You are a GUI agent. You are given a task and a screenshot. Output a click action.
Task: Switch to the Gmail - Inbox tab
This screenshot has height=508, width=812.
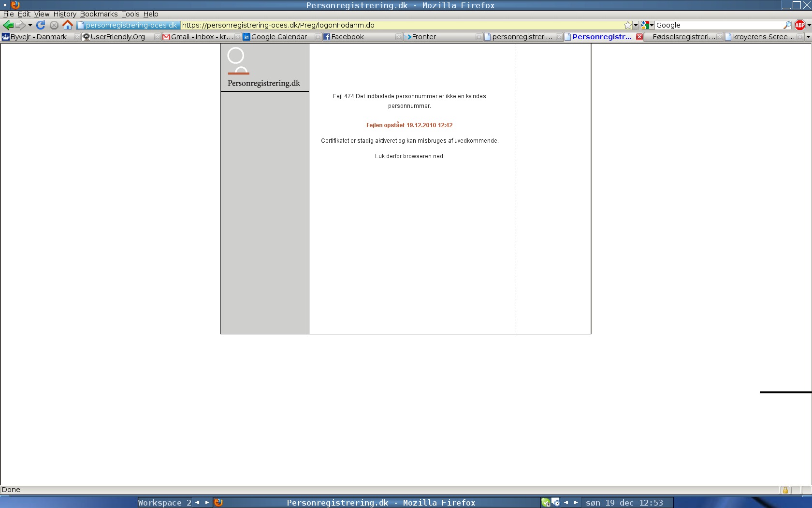click(x=198, y=37)
